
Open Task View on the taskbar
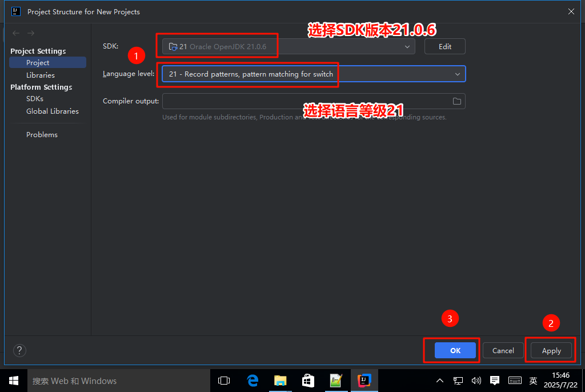point(224,381)
